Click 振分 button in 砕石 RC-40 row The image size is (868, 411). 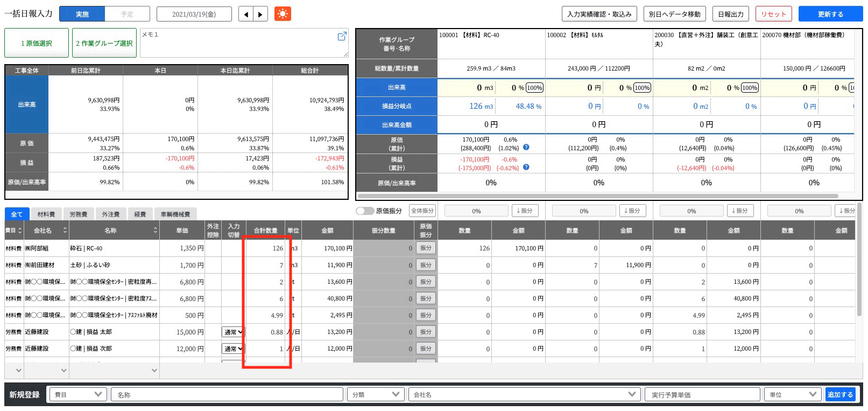[426, 248]
